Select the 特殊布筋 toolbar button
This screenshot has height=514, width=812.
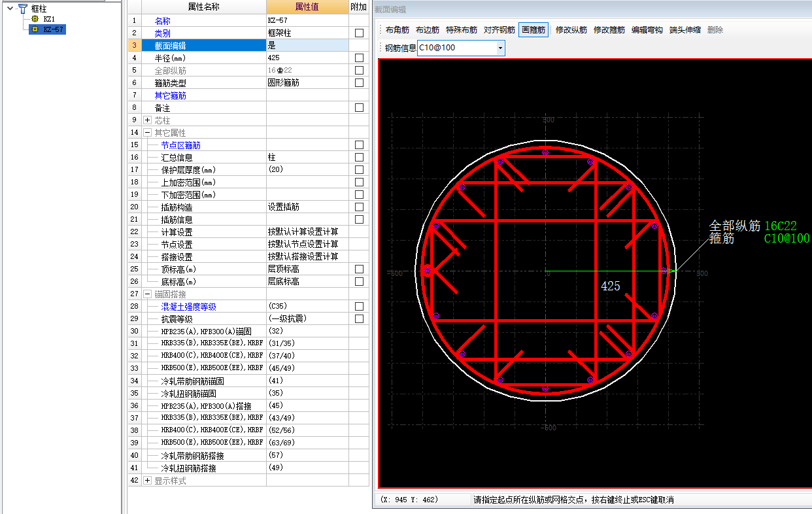(462, 30)
